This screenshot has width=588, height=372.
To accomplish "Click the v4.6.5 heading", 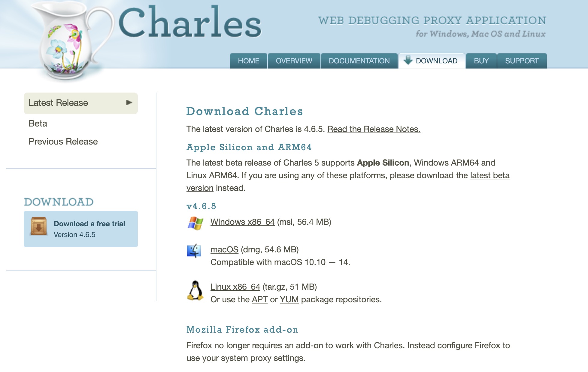I will pos(202,206).
